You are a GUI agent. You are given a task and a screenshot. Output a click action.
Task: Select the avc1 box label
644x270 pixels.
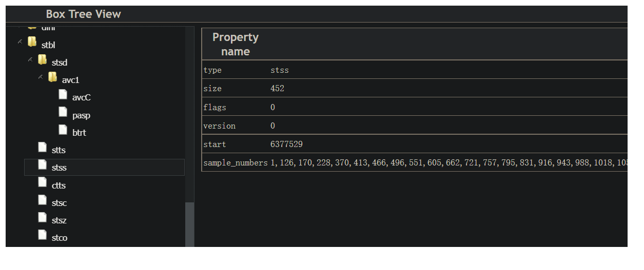pyautogui.click(x=71, y=80)
